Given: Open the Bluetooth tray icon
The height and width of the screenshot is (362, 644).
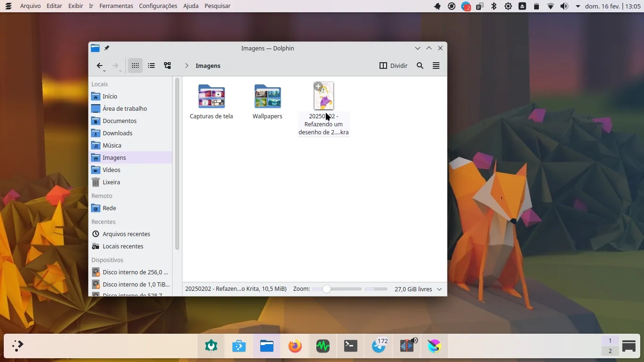Looking at the screenshot, I should (494, 6).
